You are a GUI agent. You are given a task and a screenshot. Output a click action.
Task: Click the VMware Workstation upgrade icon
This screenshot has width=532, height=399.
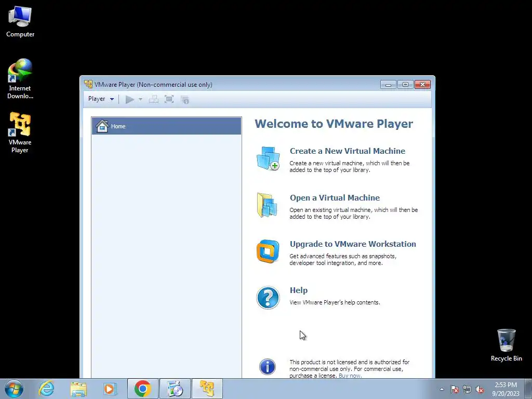click(268, 251)
